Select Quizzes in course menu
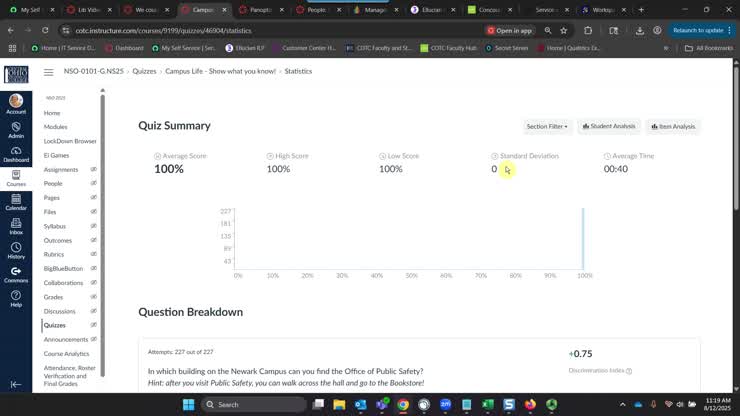 point(55,325)
